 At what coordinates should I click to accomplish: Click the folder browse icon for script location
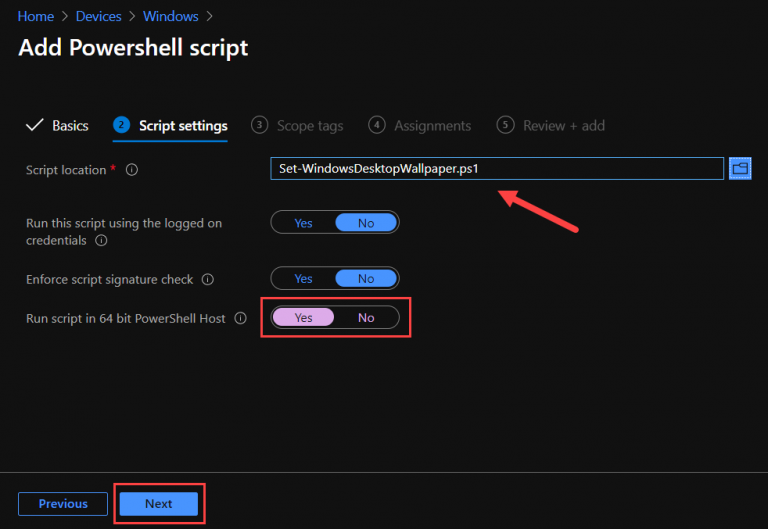(x=740, y=169)
